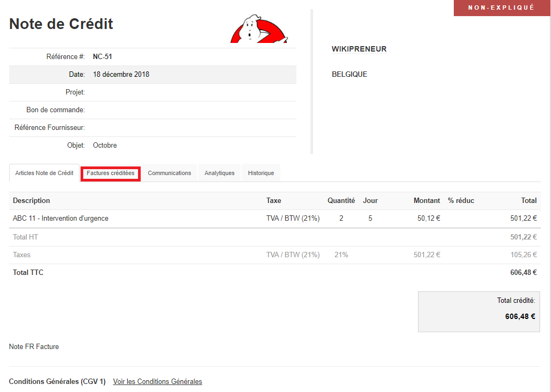The image size is (551, 392).
Task: Open the Historique tab
Action: tap(260, 173)
